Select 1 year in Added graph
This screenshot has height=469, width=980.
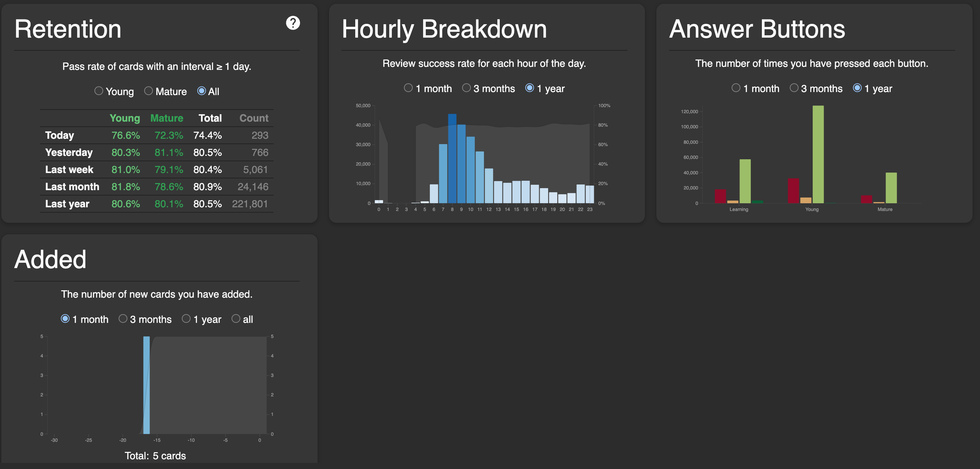tap(186, 319)
